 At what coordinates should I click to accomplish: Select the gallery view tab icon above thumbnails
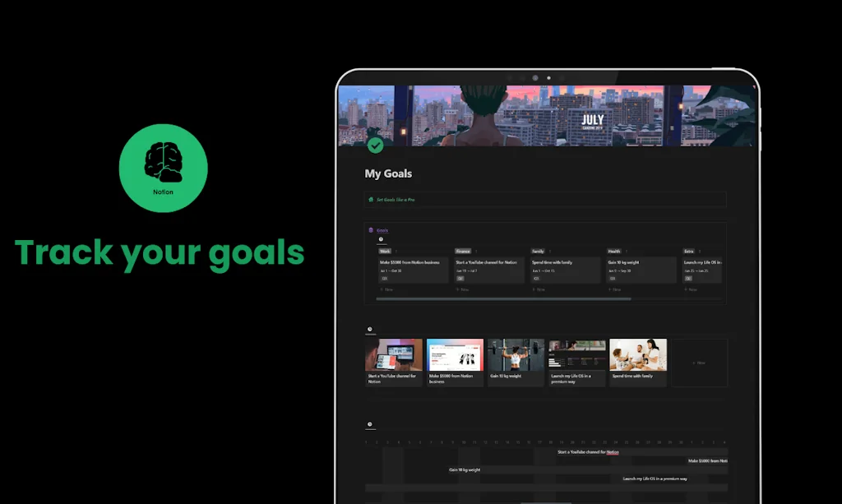[369, 329]
